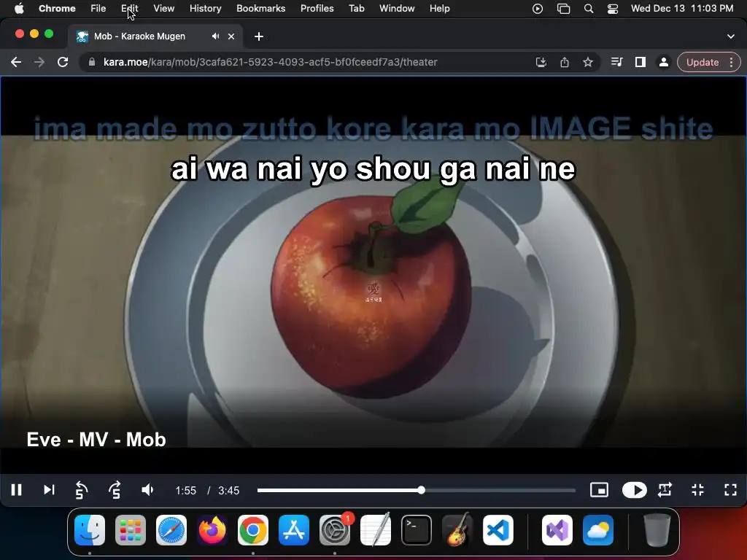Screen dimensions: 747x560
Task: Open the App Store
Action: click(293, 530)
